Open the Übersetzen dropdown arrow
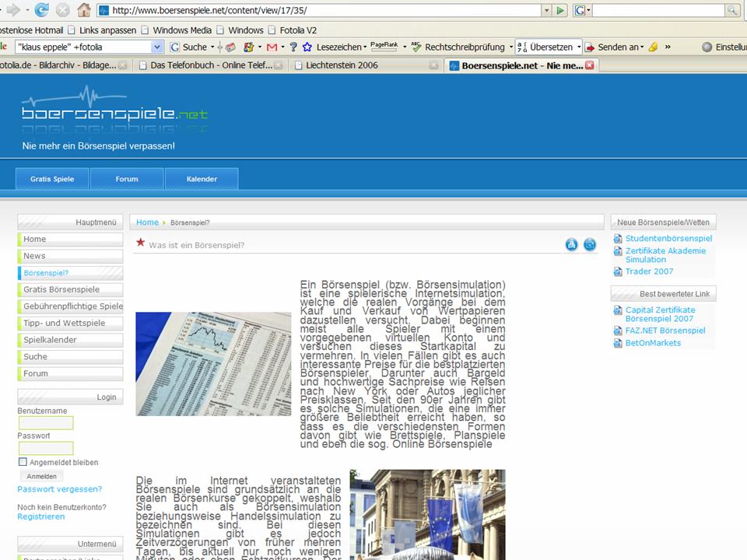The image size is (747, 560). 578,47
